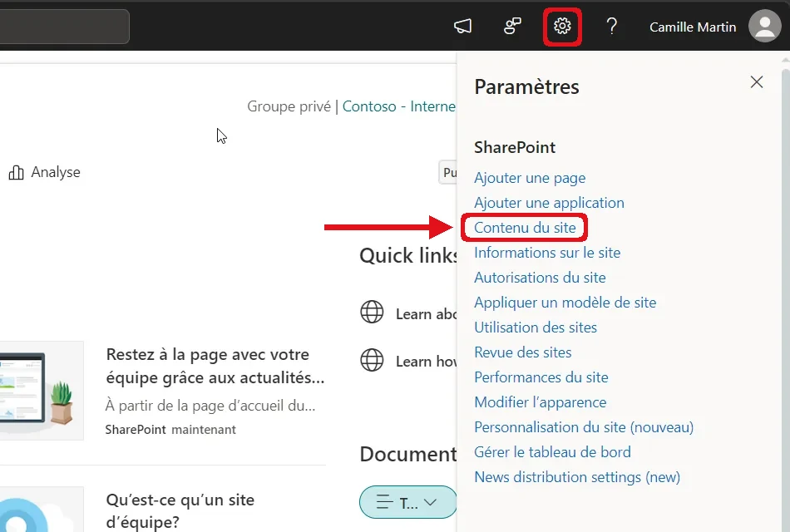The image size is (790, 532).
Task: Open Informations sur le site
Action: (x=547, y=253)
